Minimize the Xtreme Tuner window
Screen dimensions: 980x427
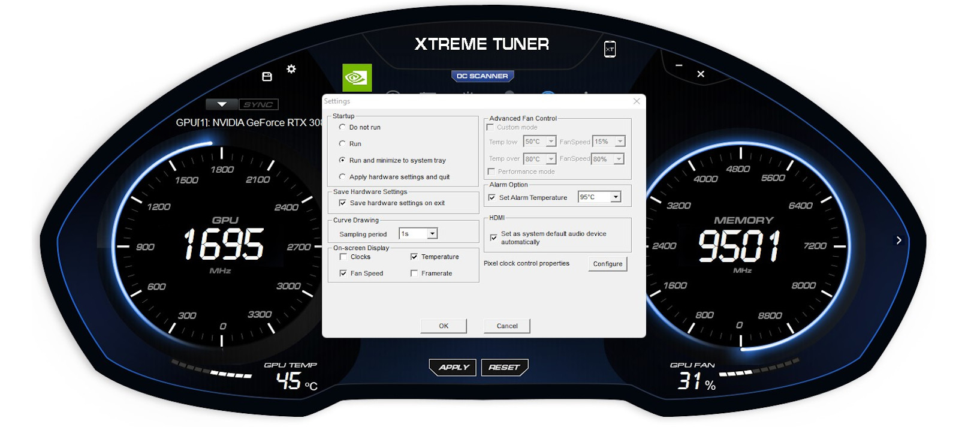679,65
